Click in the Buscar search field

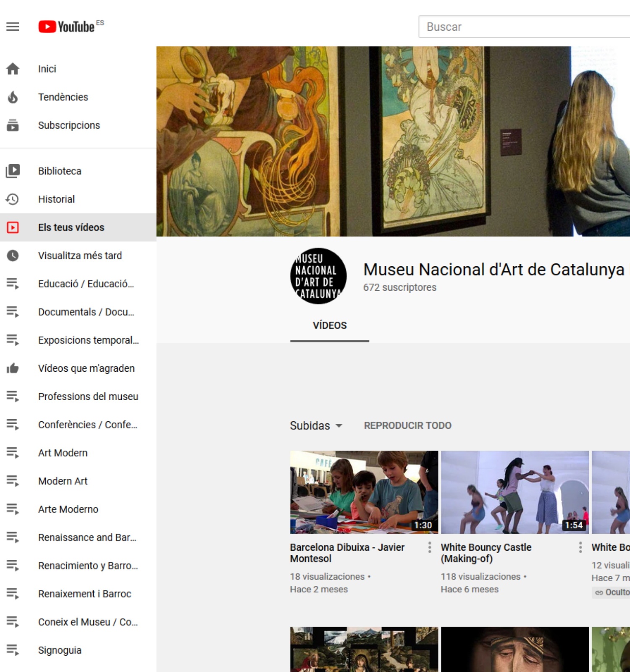point(524,27)
